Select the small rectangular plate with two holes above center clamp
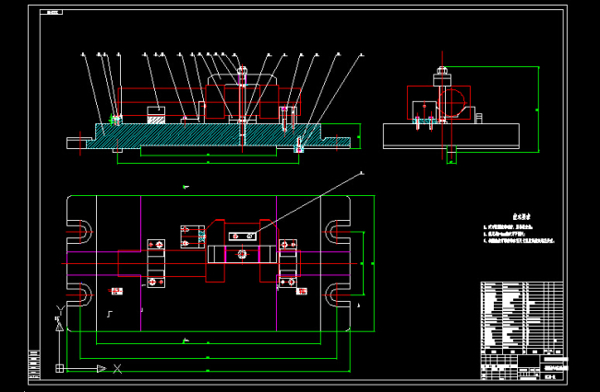 243,236
